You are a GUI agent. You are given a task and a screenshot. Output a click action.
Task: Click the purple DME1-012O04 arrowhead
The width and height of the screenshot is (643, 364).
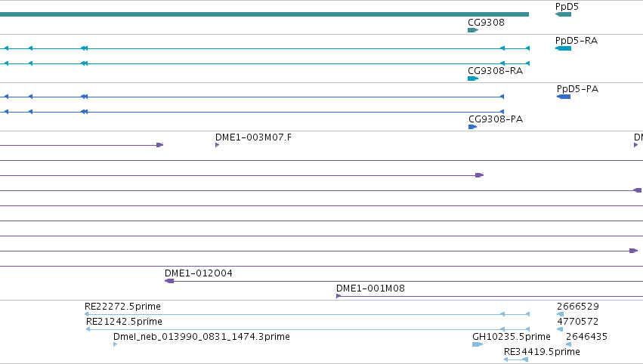point(169,281)
